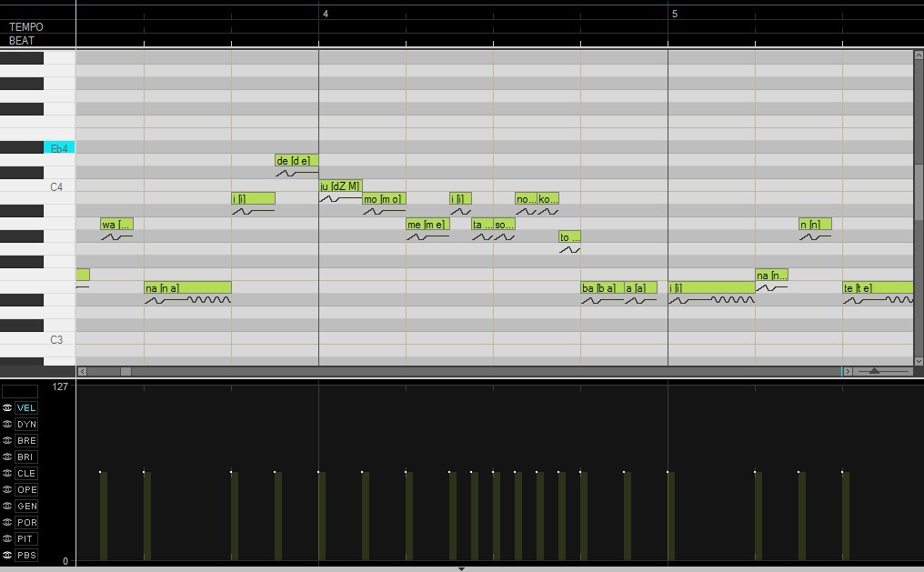Select the "wa" note

[116, 225]
